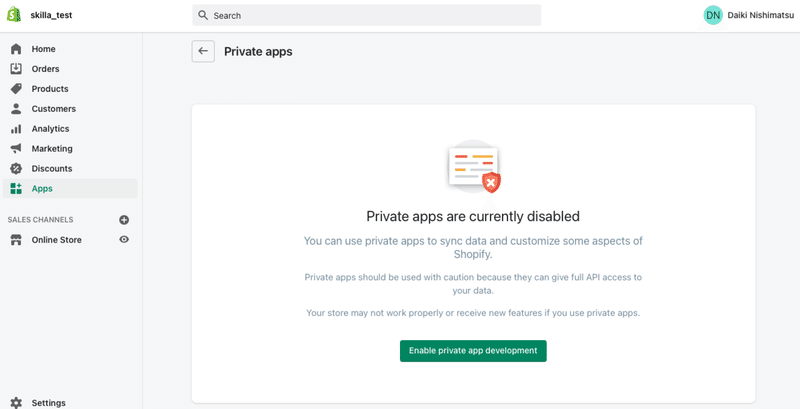Add a sales channel with plus icon
This screenshot has width=800, height=409.
pyautogui.click(x=124, y=220)
